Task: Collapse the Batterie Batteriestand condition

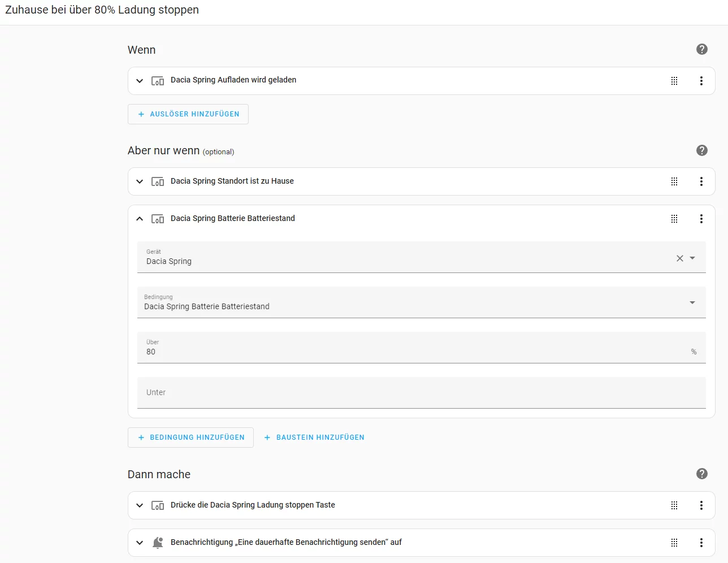Action: pyautogui.click(x=140, y=219)
